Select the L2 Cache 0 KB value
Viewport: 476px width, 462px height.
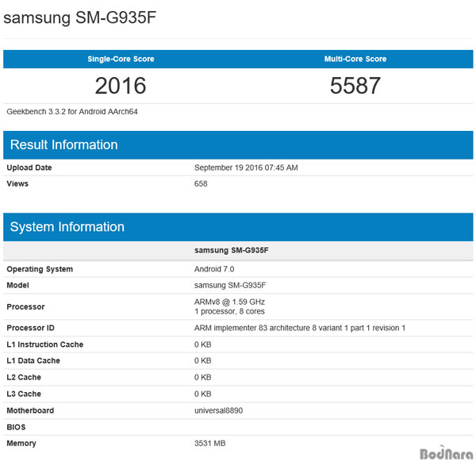(202, 377)
